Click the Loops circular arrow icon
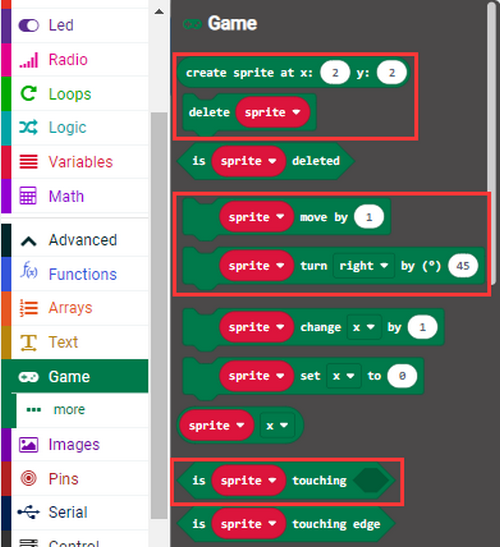 (x=28, y=94)
